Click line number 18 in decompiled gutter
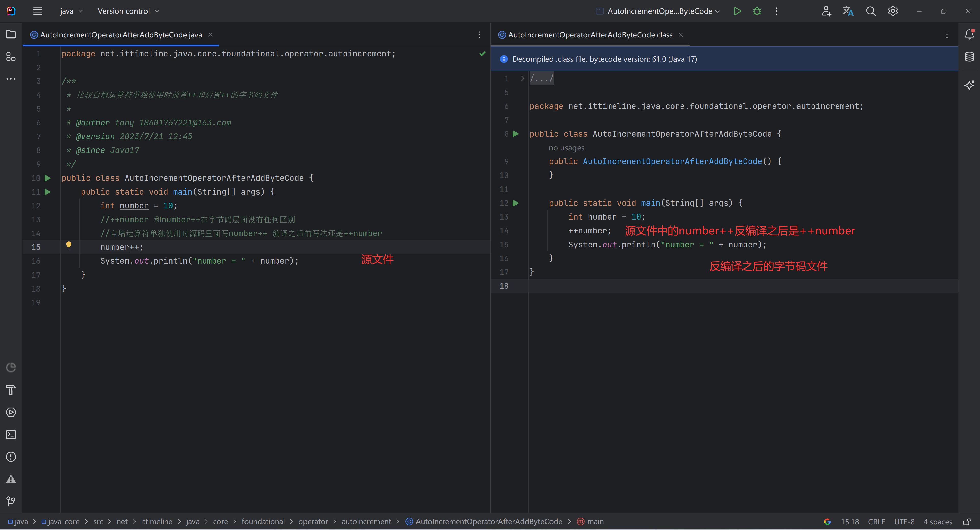Image resolution: width=980 pixels, height=530 pixels. tap(504, 286)
